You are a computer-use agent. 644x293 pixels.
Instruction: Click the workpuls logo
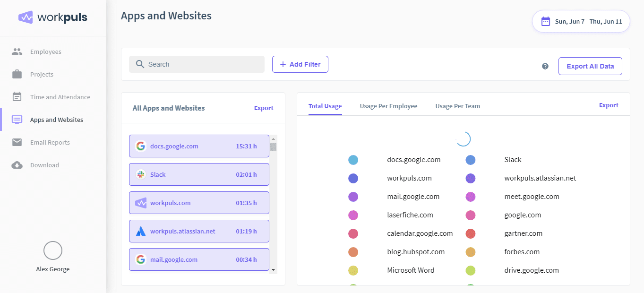52,17
